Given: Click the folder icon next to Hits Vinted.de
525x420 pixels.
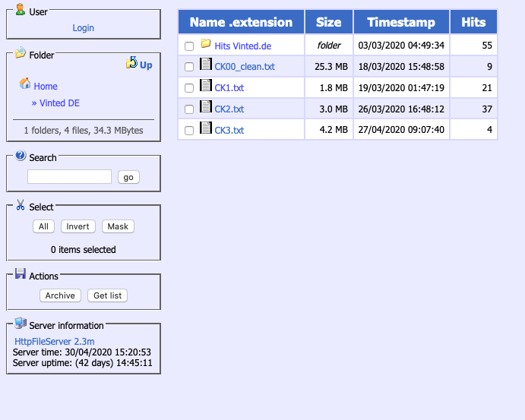Looking at the screenshot, I should 206,44.
